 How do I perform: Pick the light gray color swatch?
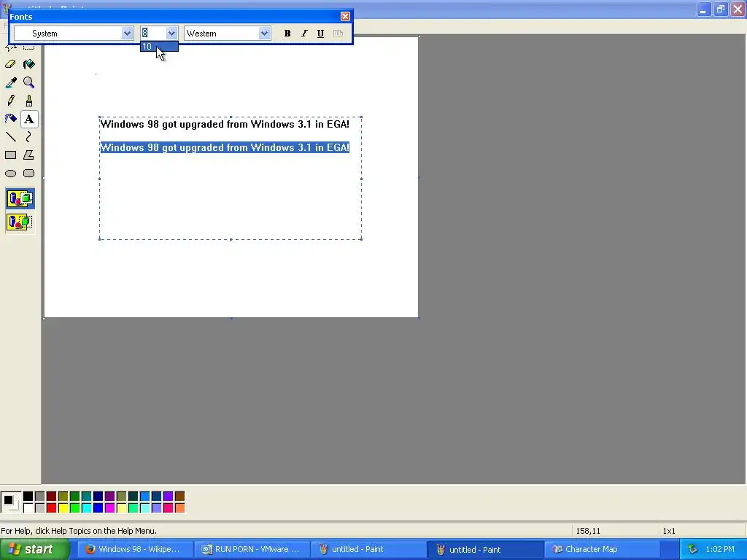coord(39,508)
